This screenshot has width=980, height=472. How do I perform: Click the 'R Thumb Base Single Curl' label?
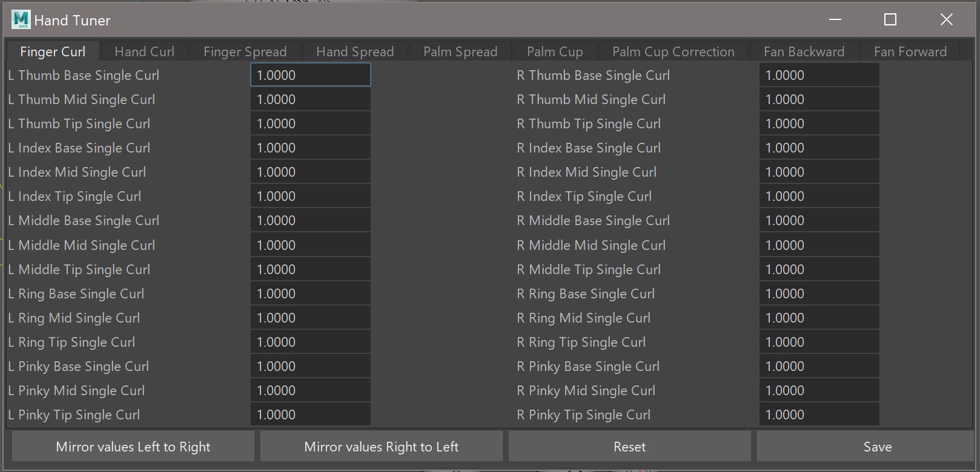593,76
